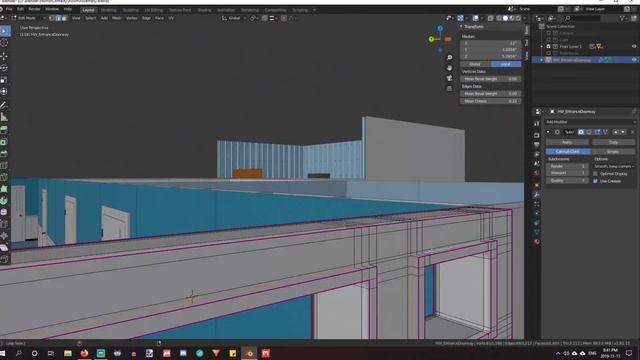Select the Scale tool
The height and width of the screenshot is (360, 640).
(4, 80)
